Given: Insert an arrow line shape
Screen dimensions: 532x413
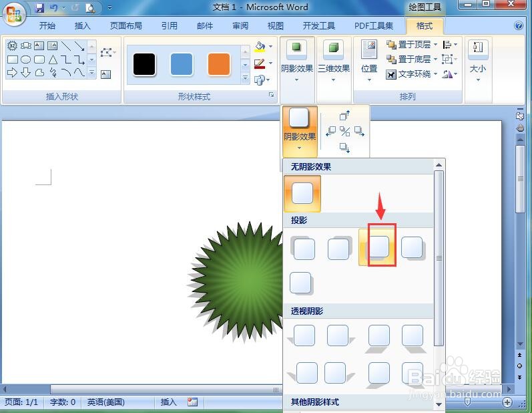Looking at the screenshot, I should coord(79,45).
